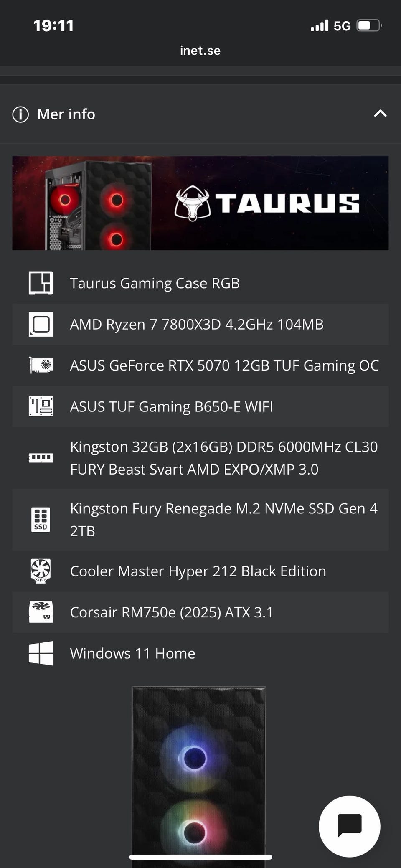Image resolution: width=401 pixels, height=868 pixels.
Task: Click the CPU processor icon
Action: [x=41, y=324]
